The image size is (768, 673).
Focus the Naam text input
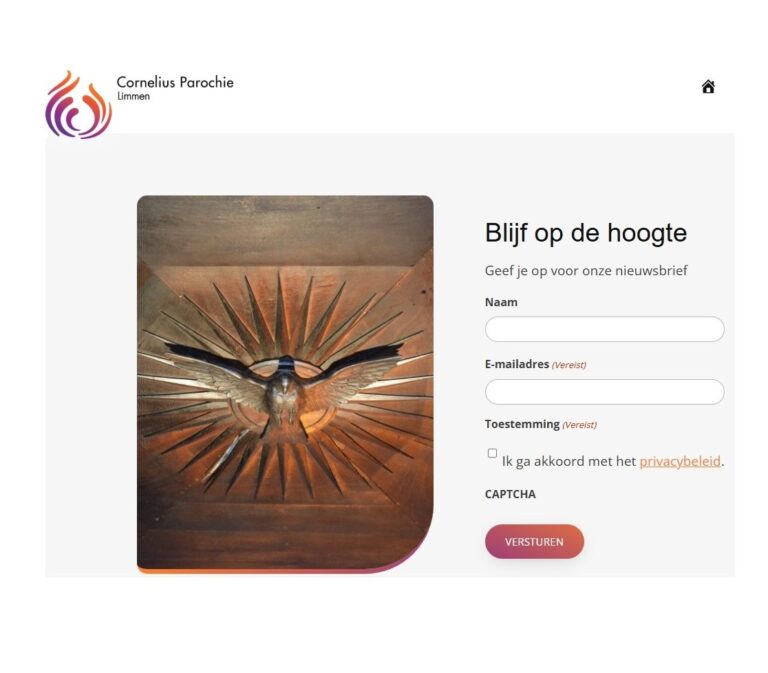(604, 329)
